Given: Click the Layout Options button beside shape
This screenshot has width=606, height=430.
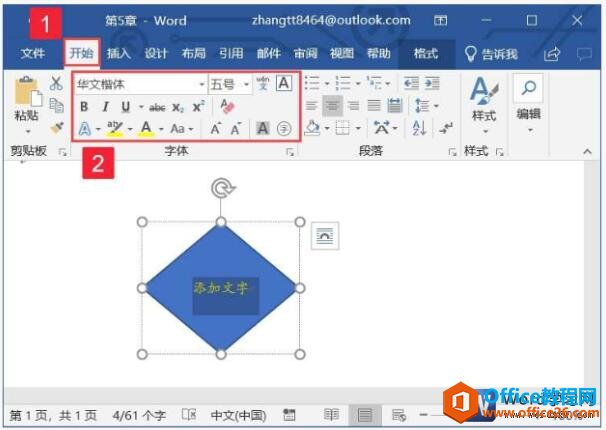Looking at the screenshot, I should coord(325,236).
